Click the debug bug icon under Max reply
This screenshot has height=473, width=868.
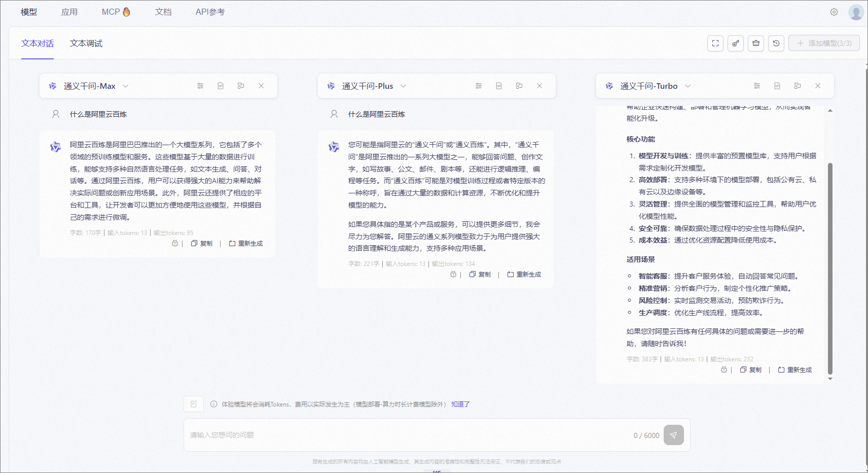coord(175,244)
